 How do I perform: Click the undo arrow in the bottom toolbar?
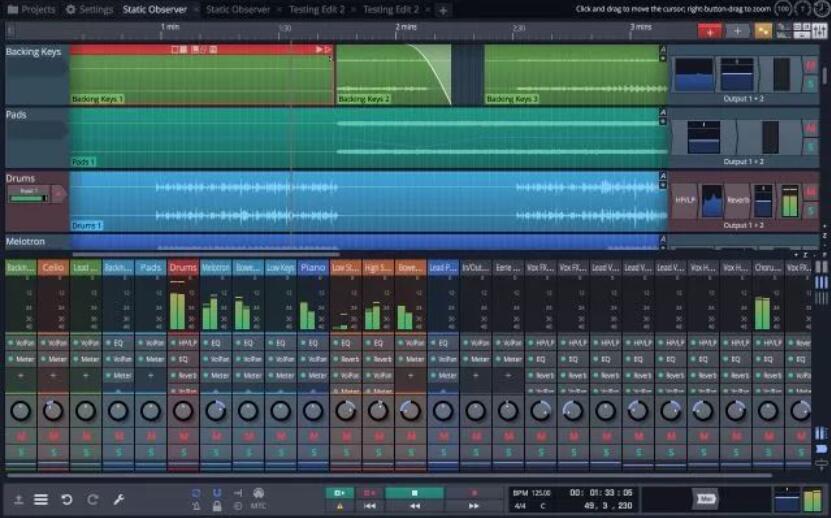coord(67,499)
